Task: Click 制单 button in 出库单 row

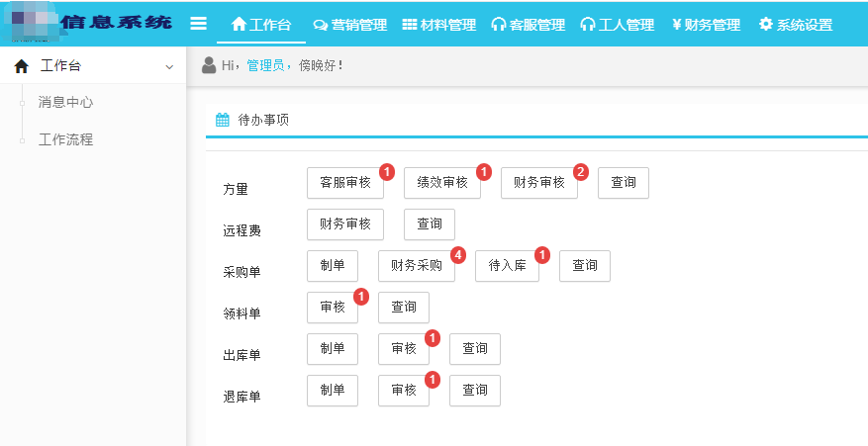Action: pos(333,349)
